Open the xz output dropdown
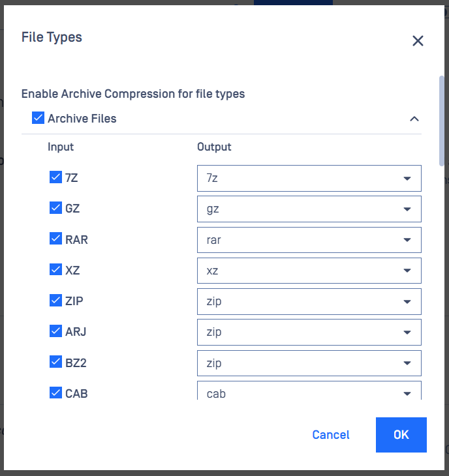The width and height of the screenshot is (449, 476). click(309, 271)
